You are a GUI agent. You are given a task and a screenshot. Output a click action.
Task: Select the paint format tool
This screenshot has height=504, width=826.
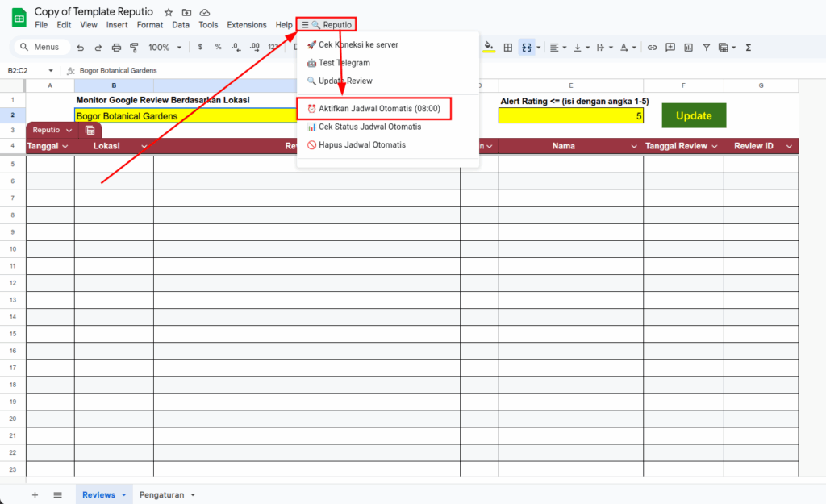point(134,48)
